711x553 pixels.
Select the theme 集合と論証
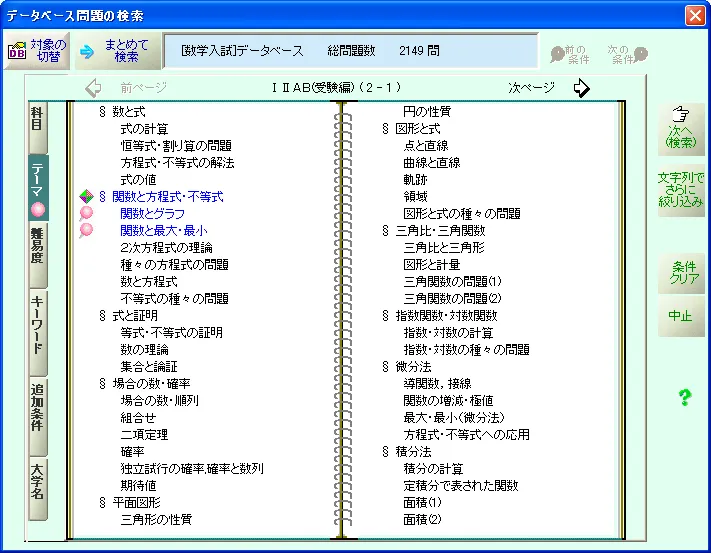point(149,366)
